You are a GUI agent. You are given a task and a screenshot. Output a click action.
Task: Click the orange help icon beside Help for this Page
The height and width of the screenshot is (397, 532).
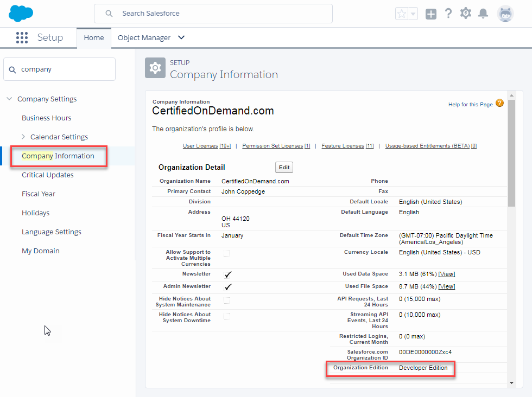click(499, 103)
